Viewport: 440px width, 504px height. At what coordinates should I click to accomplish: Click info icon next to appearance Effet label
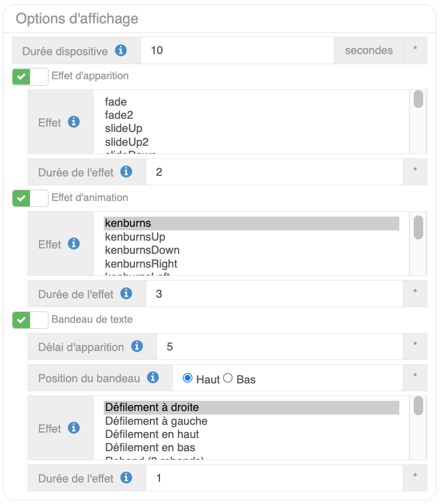74,122
